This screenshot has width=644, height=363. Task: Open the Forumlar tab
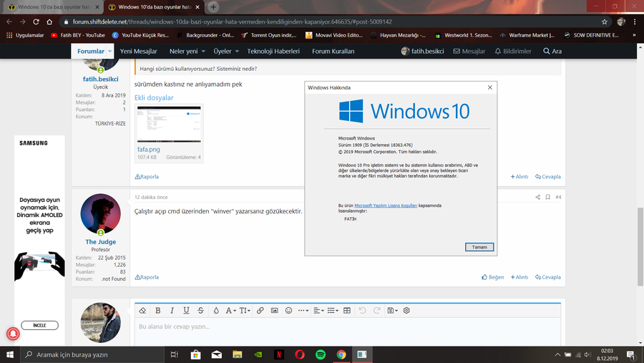coord(91,52)
